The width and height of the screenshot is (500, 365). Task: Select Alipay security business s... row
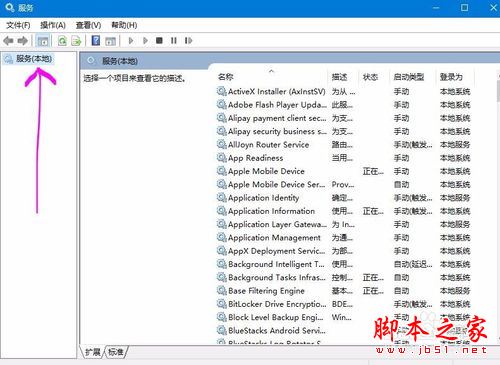343,131
